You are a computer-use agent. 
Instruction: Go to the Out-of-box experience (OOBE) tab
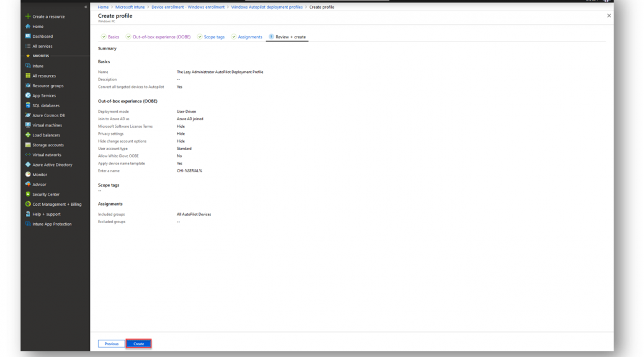click(158, 37)
